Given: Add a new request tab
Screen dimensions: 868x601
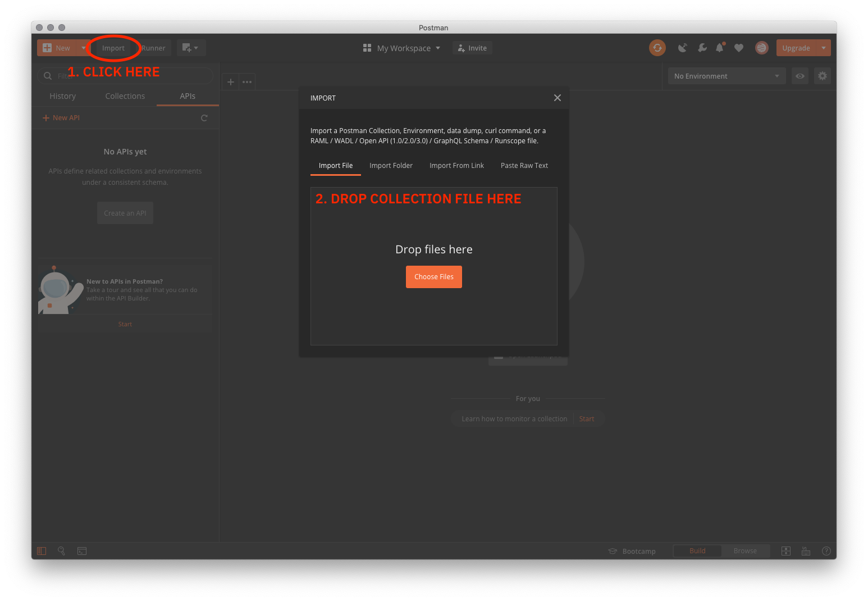Looking at the screenshot, I should [231, 82].
